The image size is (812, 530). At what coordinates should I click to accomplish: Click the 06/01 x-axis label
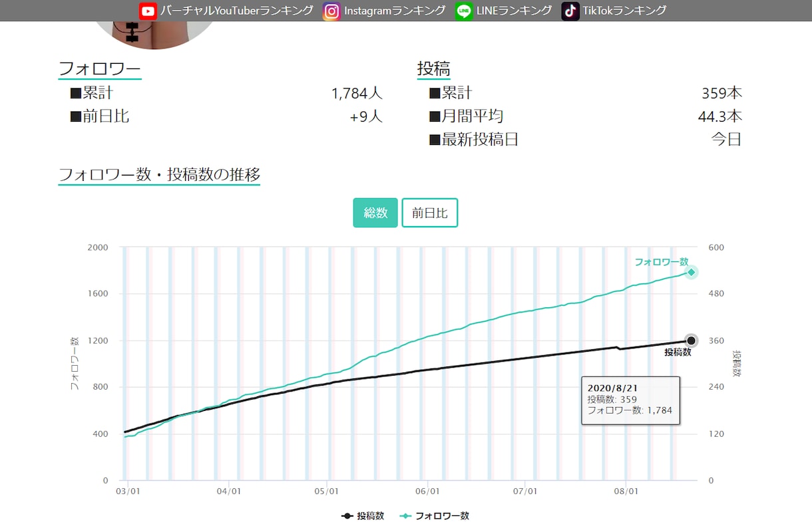point(427,492)
